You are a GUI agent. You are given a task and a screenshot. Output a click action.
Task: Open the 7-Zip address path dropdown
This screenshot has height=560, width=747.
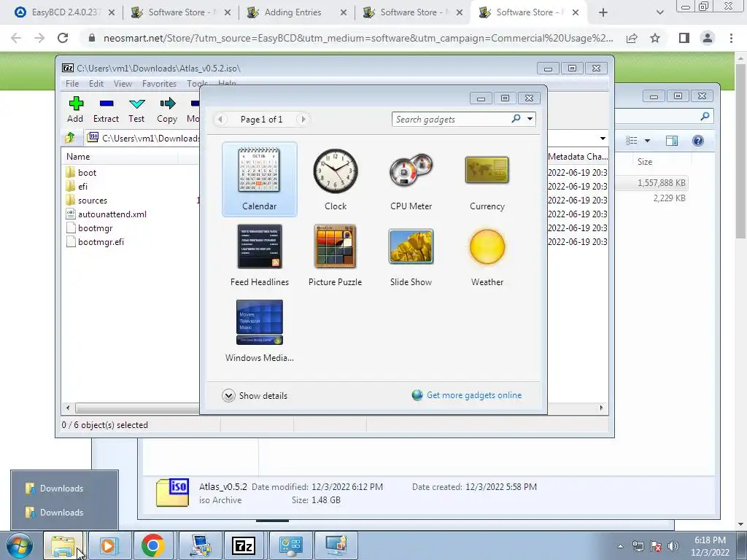pyautogui.click(x=603, y=138)
